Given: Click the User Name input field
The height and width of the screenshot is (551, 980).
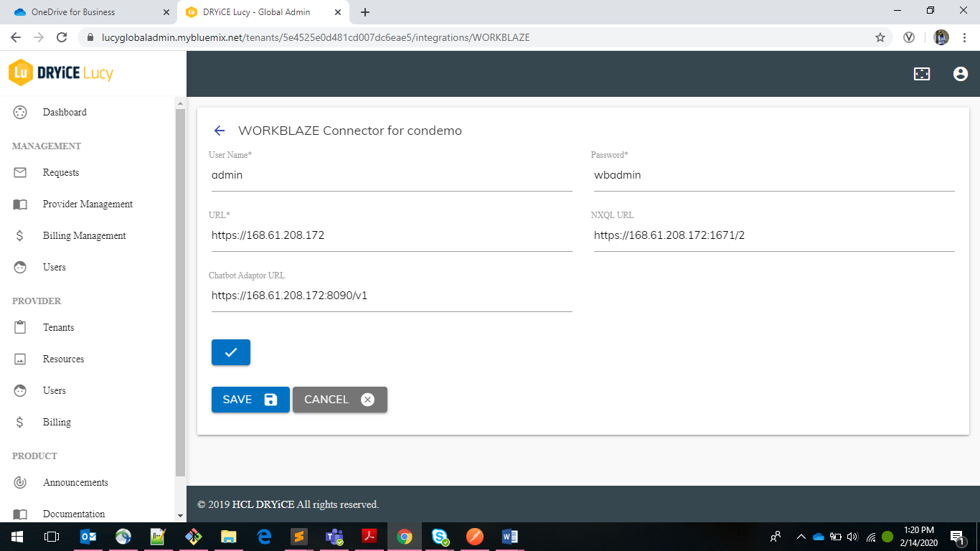Looking at the screenshot, I should point(392,175).
